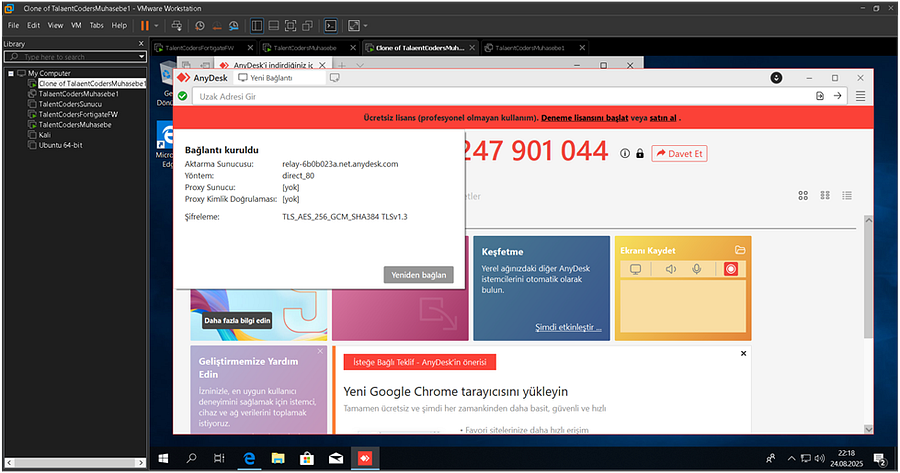
Task: Open the VMware File menu
Action: [14, 25]
